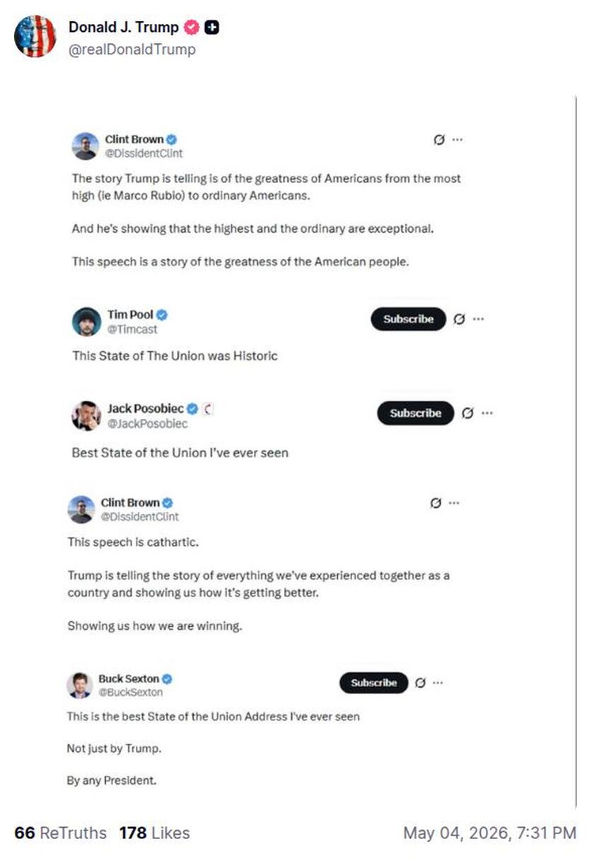
Task: Open the @realDonaldTrump handle link
Action: click(x=132, y=49)
